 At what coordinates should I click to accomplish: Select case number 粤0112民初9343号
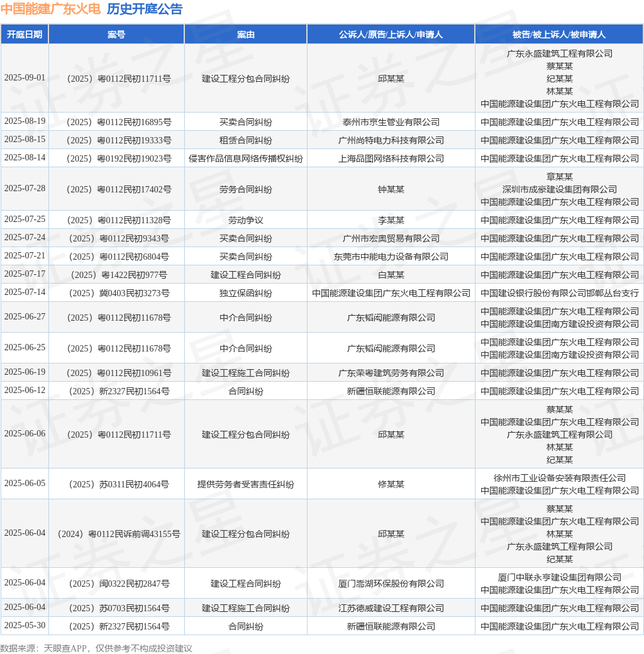coord(119,238)
